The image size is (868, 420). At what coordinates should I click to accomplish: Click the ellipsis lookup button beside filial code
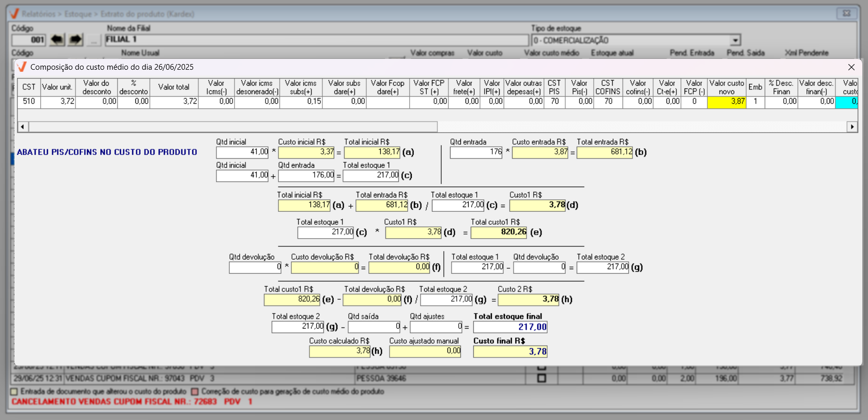(94, 40)
